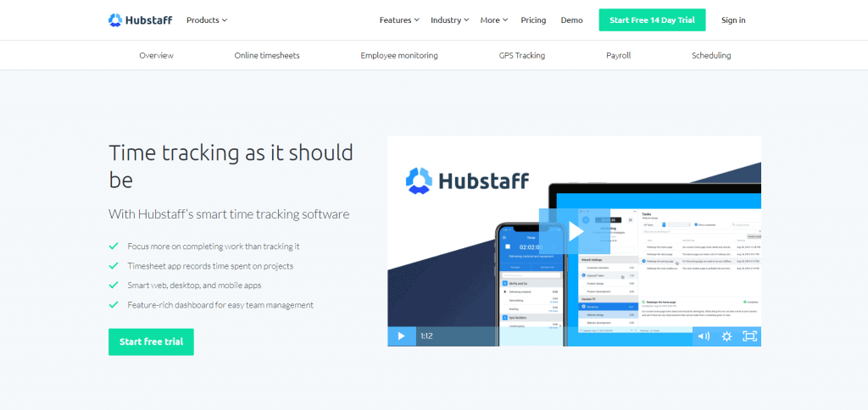Expand the Industry dropdown
This screenshot has height=410, width=868.
click(450, 20)
